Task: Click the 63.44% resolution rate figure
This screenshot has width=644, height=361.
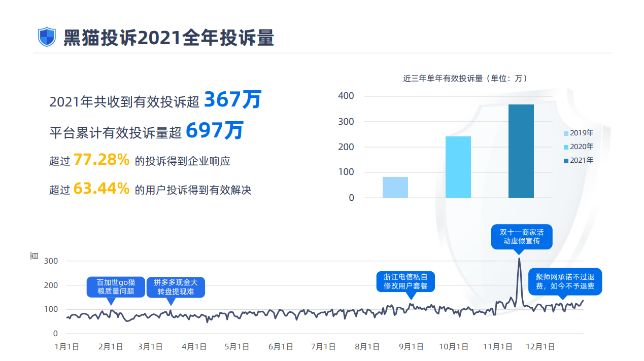Action: pos(101,189)
